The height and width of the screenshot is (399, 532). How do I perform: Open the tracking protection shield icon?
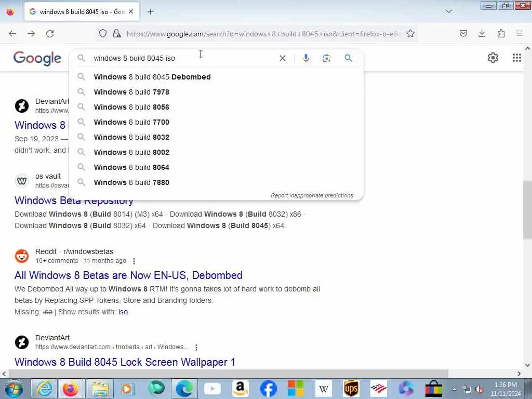pos(103,34)
